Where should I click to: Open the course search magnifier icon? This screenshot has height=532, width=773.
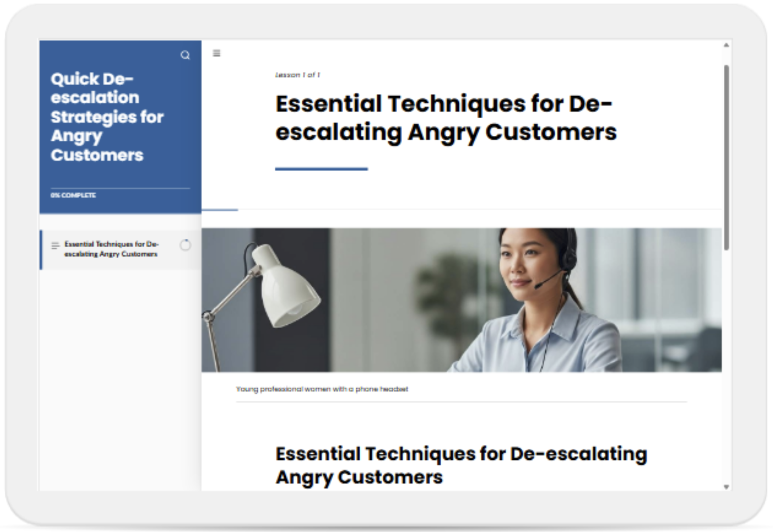(185, 55)
